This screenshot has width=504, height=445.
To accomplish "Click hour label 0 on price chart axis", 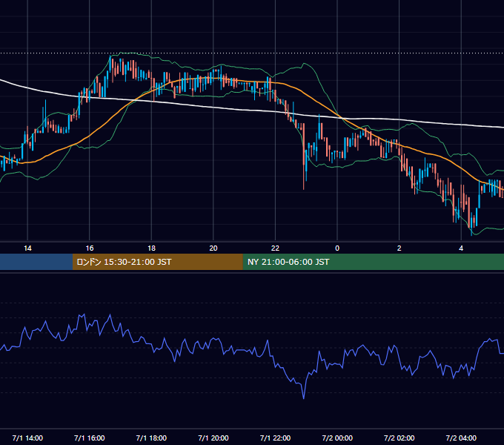I will pos(337,248).
